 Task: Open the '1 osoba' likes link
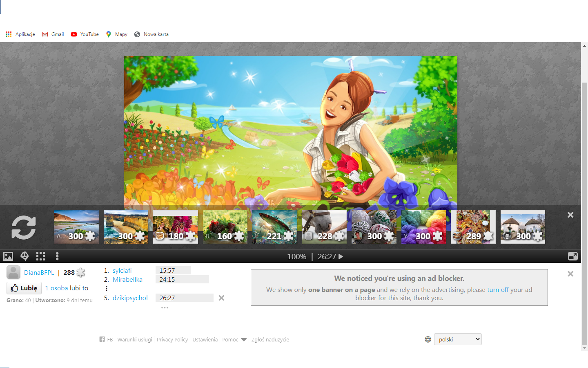click(56, 288)
